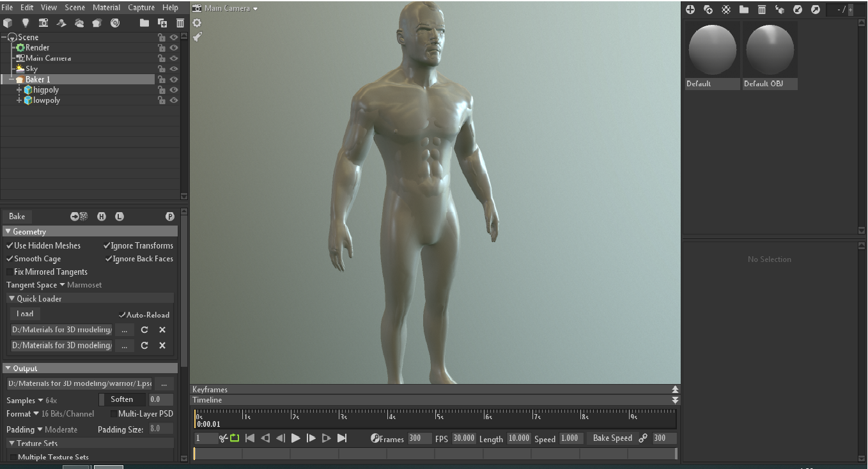Import a material with inward arrow icon
Viewport: 868px width, 469px height.
click(798, 10)
